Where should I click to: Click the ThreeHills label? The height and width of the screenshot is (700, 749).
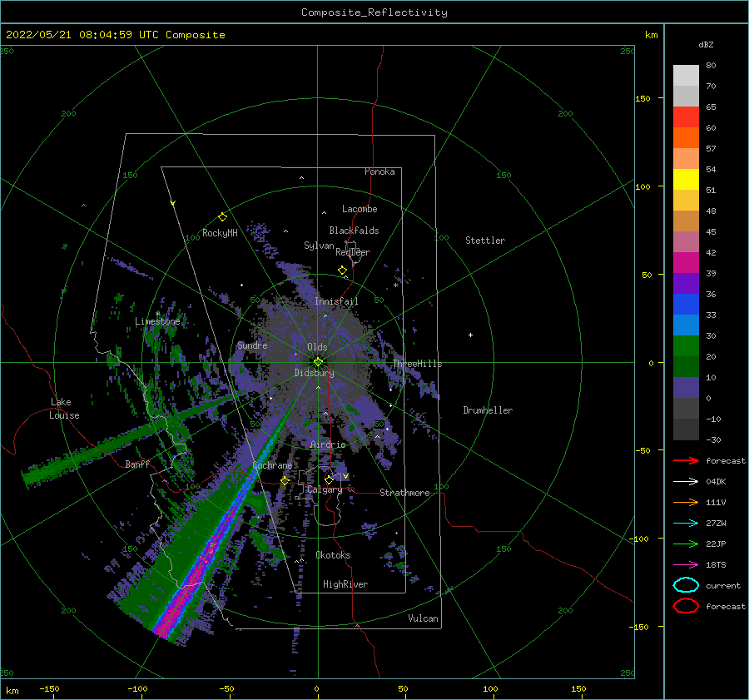tap(418, 364)
